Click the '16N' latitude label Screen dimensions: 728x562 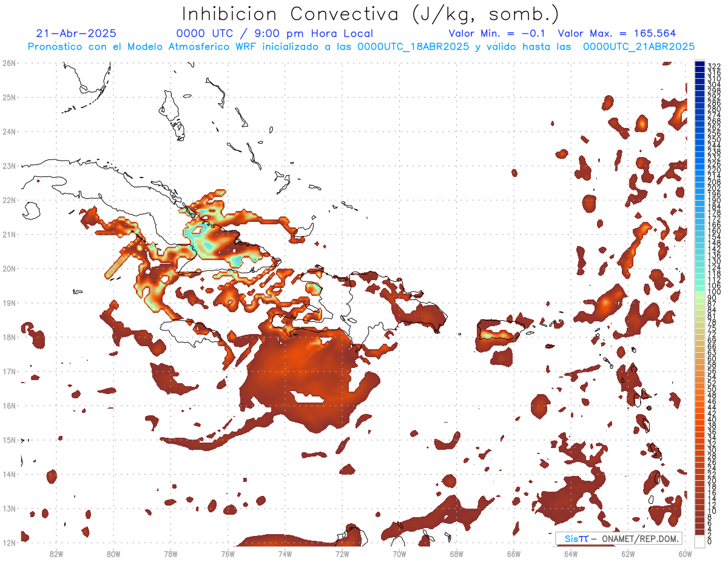point(8,406)
